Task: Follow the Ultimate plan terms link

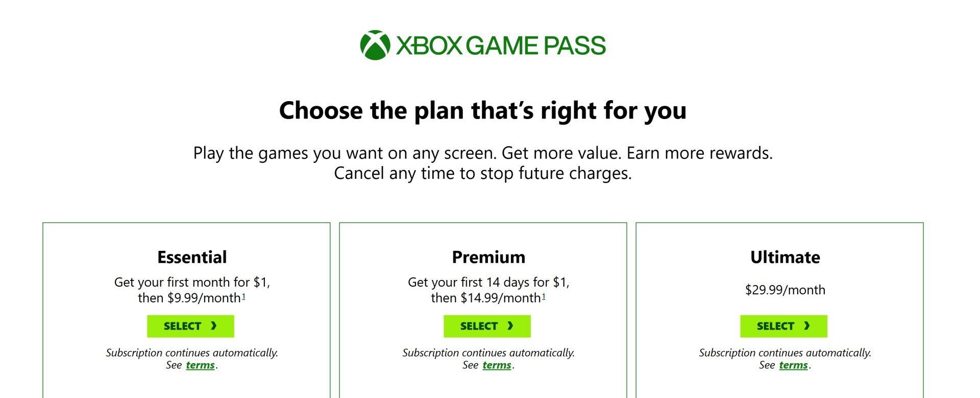Action: tap(793, 365)
